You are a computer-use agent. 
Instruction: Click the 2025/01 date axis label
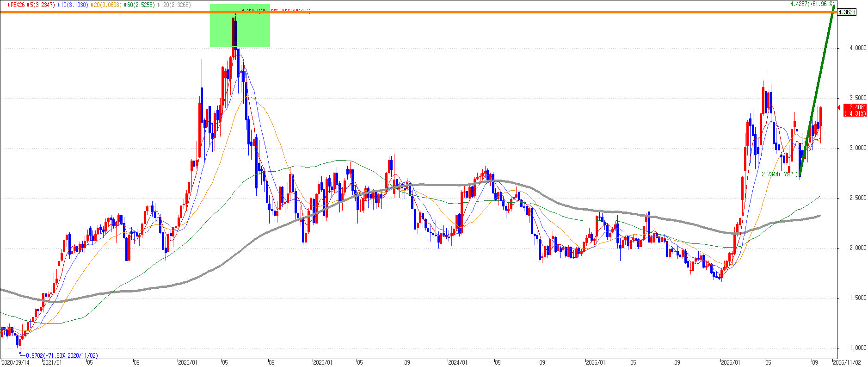pos(596,363)
